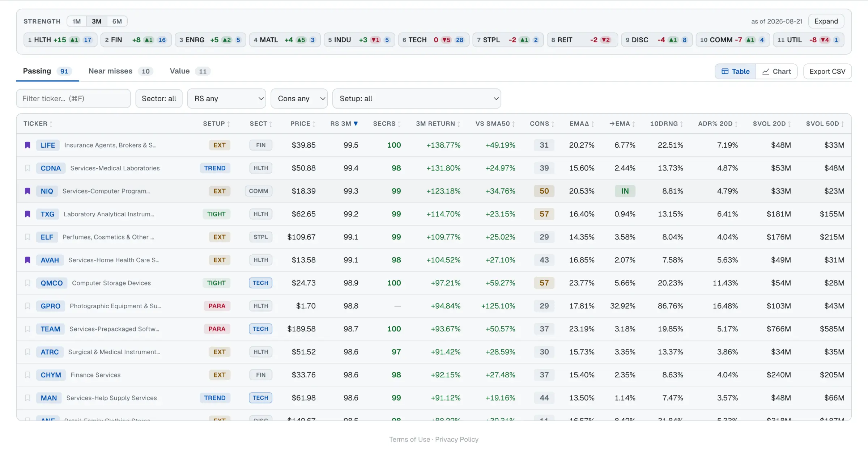Click the IN badge on NIQ row
This screenshot has height=461, width=868.
coord(625,191)
